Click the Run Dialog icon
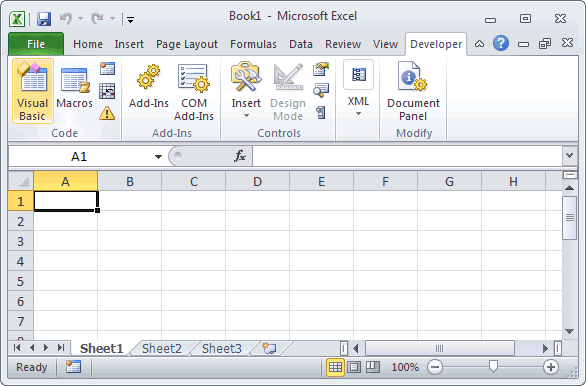Screen dimensions: 586x386 pyautogui.click(x=321, y=112)
